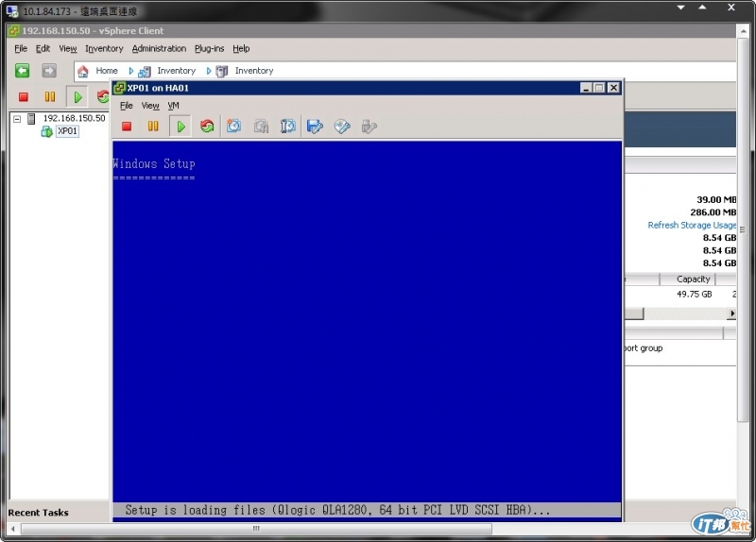Open the File menu of the XP01 console window
The width and height of the screenshot is (756, 542).
click(127, 106)
